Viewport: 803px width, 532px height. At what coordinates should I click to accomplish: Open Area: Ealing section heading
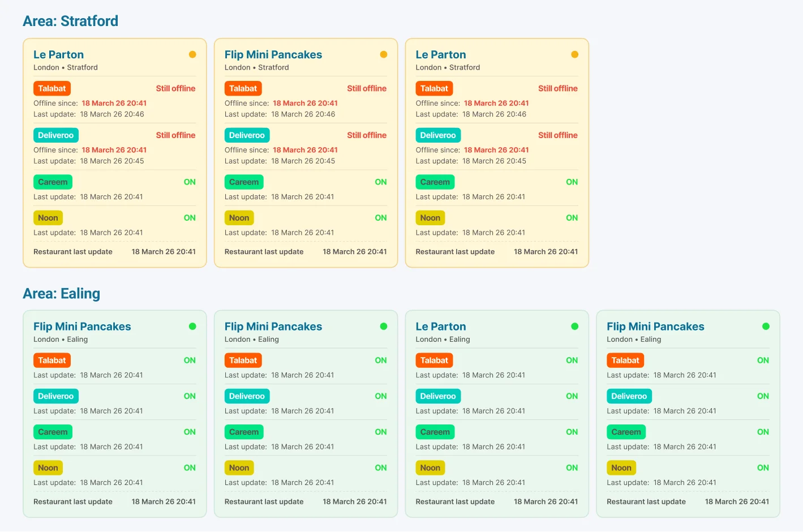click(61, 293)
